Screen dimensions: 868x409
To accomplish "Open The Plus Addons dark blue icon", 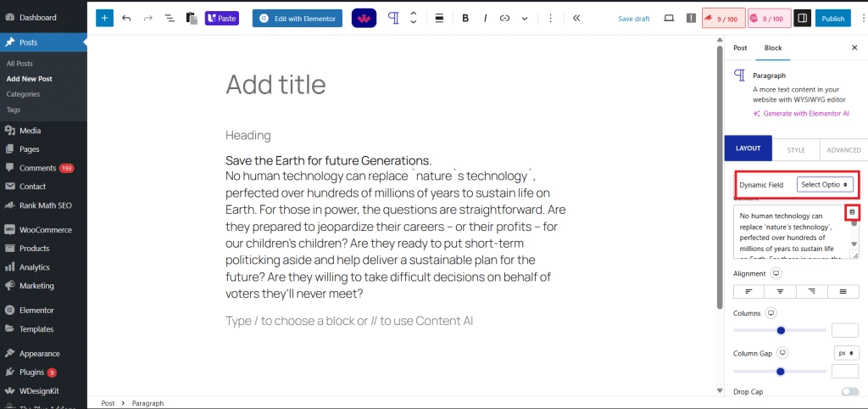I will (364, 19).
